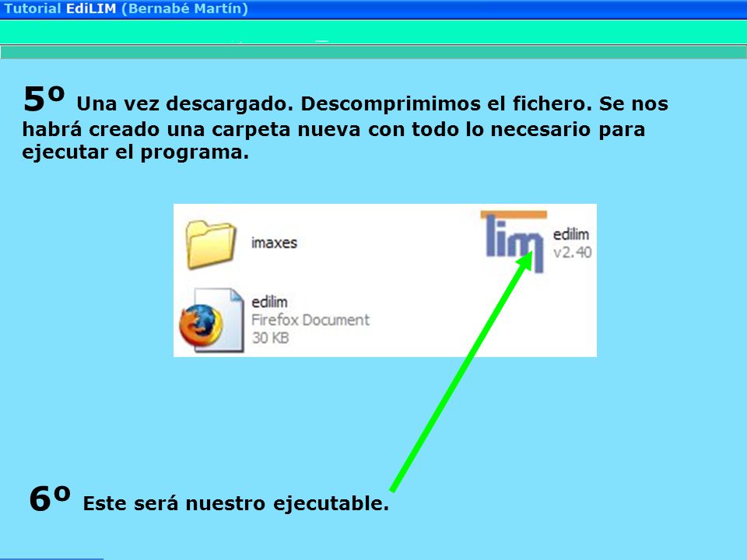This screenshot has width=747, height=560.
Task: Click 'edilim' label above Firefox Document
Action: 269,302
